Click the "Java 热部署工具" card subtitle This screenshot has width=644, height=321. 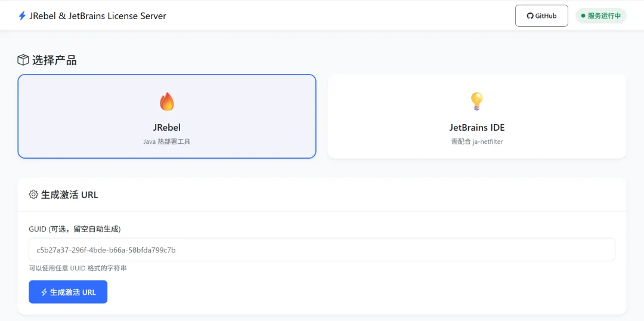pos(167,142)
